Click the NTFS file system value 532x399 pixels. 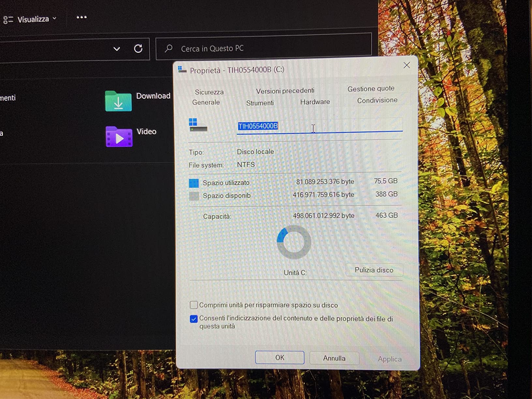tap(246, 165)
